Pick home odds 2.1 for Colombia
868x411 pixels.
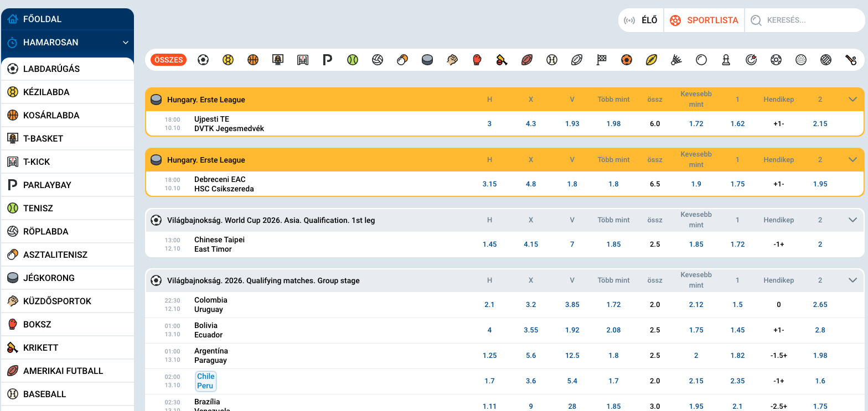pos(489,305)
